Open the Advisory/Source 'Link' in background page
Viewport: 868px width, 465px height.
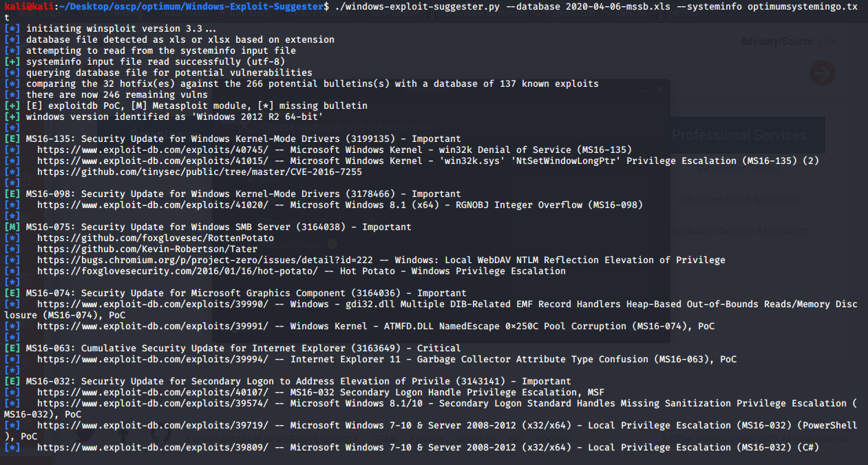[x=827, y=41]
